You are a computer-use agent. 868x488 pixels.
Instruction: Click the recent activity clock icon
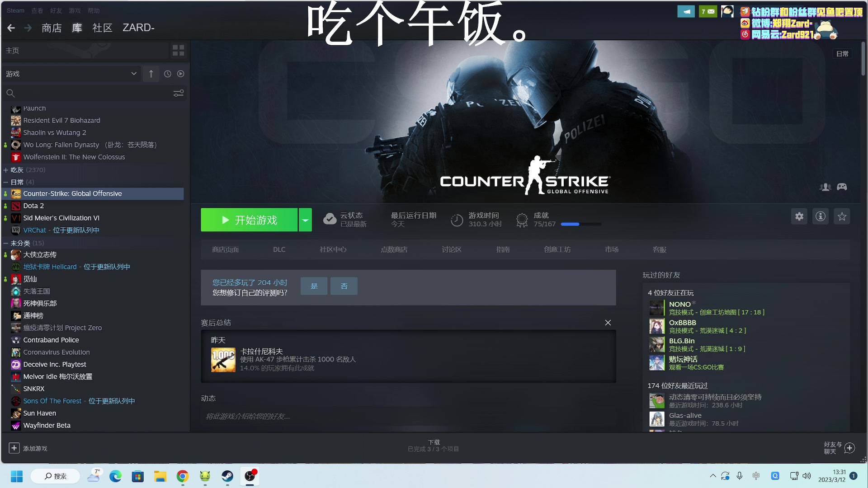pos(168,74)
